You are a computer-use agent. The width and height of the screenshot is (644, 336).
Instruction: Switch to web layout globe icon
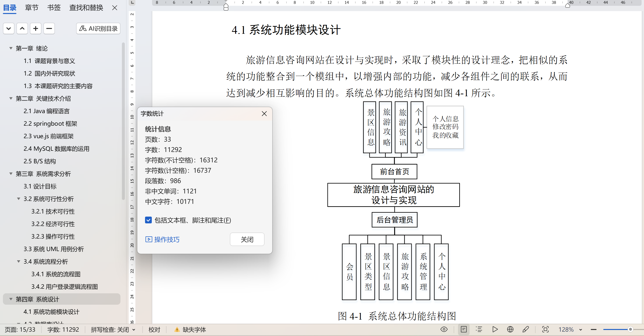pyautogui.click(x=510, y=329)
